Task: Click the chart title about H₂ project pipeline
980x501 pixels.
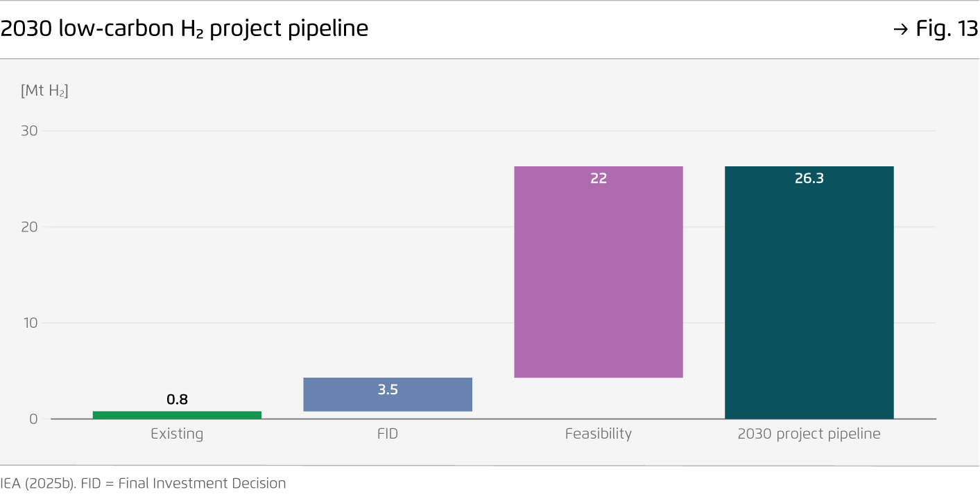Action: tap(184, 28)
